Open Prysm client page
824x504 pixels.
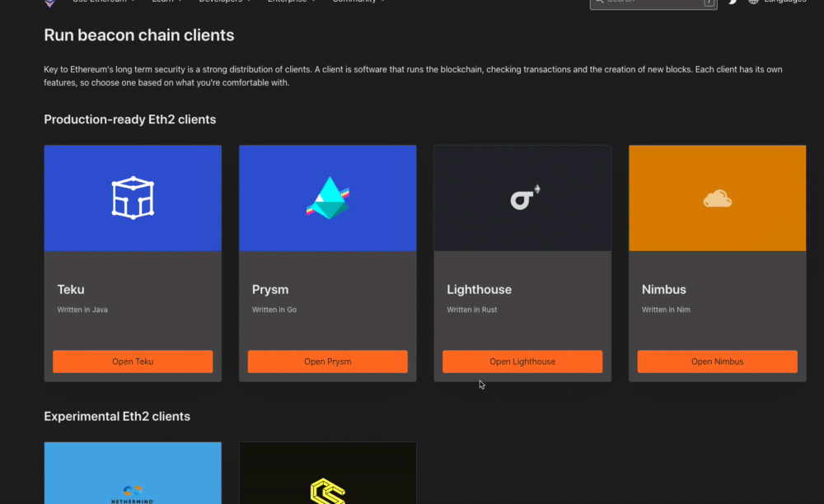tap(328, 362)
